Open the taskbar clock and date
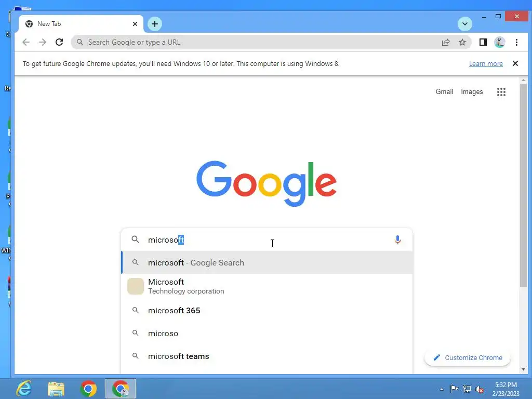The image size is (532, 399). click(x=506, y=389)
